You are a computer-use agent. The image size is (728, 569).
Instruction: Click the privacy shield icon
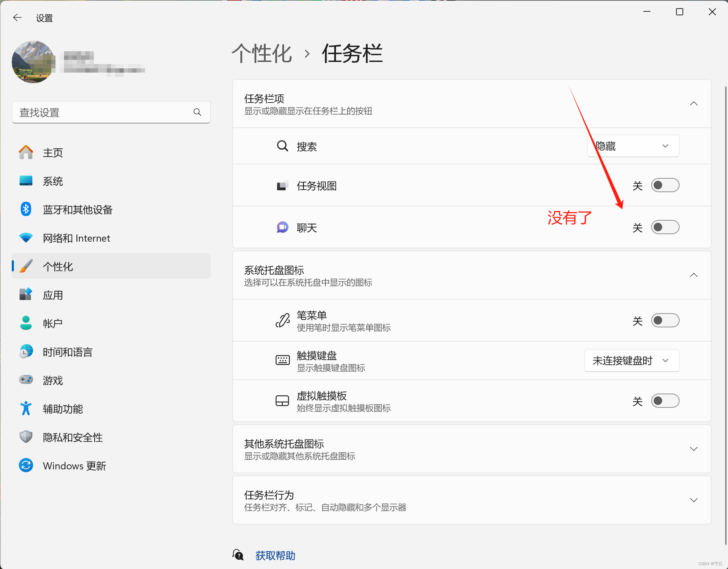26,437
